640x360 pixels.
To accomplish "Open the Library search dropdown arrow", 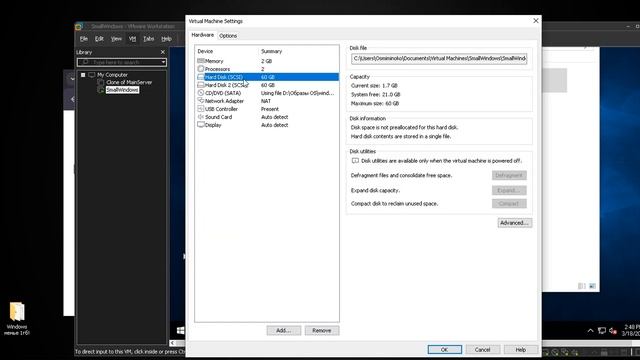I will tap(163, 62).
